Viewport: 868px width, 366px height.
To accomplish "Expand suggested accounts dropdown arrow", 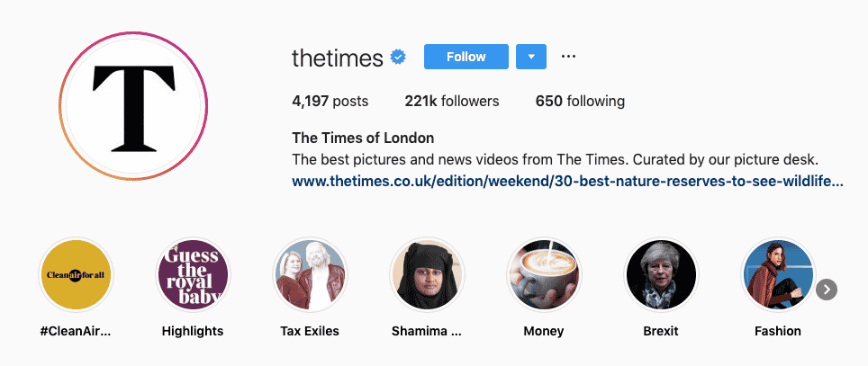I will (531, 57).
